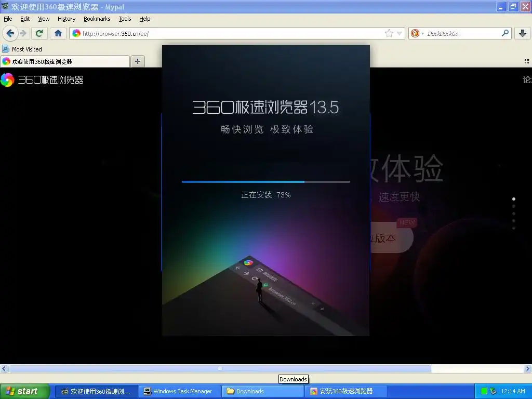Click the horizontal scrollbar right arrow
The height and width of the screenshot is (399, 532).
pyautogui.click(x=528, y=368)
